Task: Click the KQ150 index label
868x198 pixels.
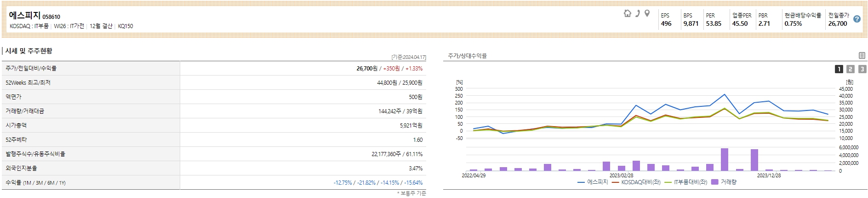Action: pyautogui.click(x=126, y=26)
